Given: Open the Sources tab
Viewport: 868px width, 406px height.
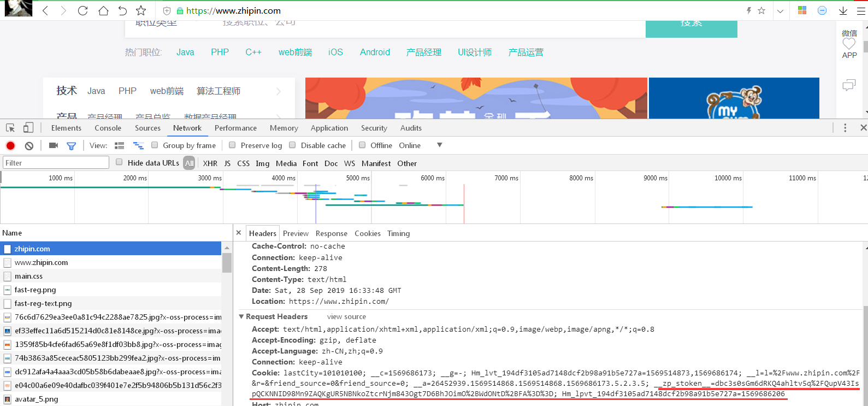Looking at the screenshot, I should 147,128.
